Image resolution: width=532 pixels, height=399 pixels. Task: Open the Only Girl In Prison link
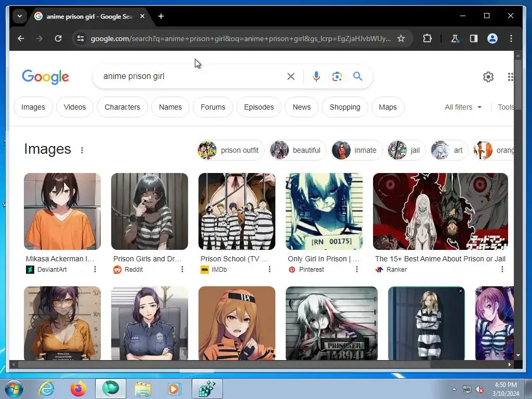323,259
